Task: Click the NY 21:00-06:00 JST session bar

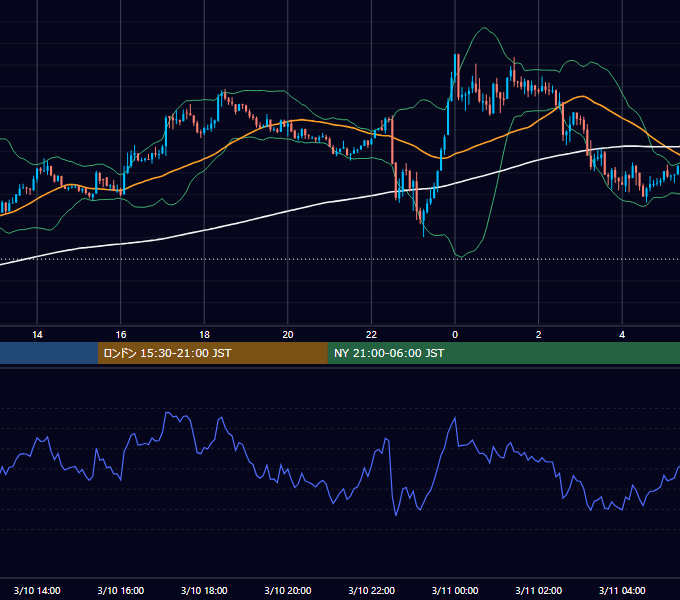Action: (503, 353)
